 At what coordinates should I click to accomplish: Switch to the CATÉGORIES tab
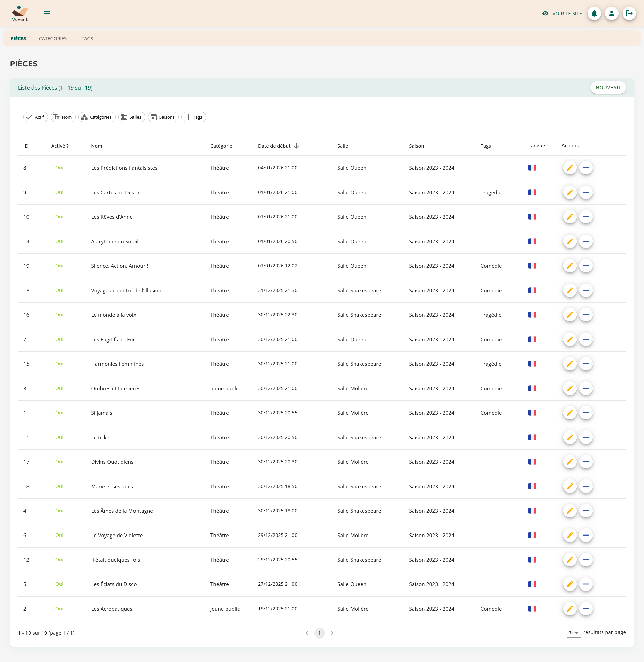point(53,39)
